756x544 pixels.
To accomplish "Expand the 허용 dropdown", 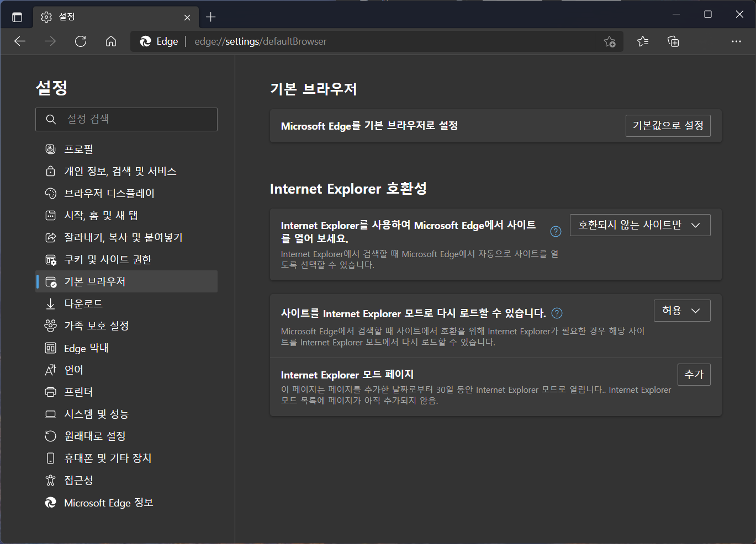I will [682, 311].
